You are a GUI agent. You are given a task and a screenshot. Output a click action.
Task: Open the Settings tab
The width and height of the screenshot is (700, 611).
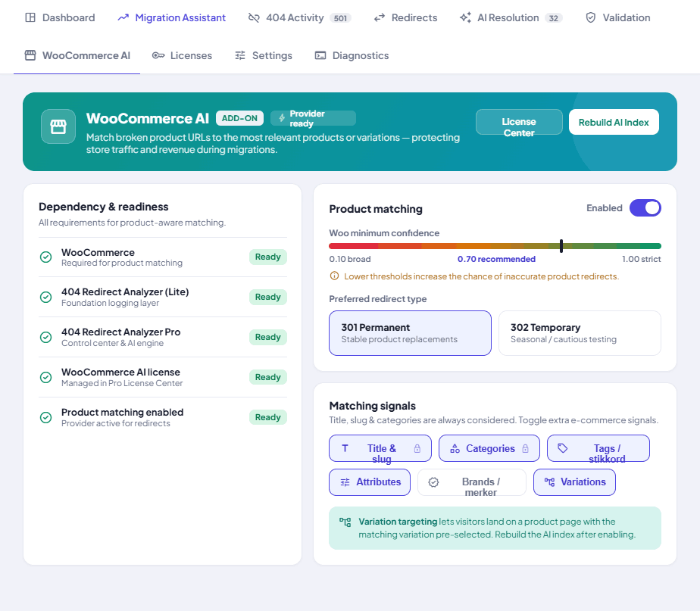click(x=264, y=56)
